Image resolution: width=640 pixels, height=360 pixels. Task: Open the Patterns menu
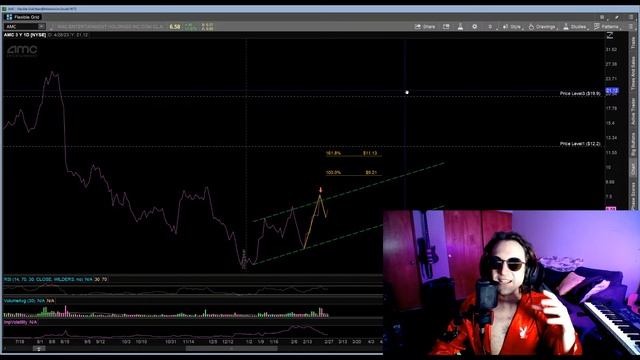click(606, 27)
